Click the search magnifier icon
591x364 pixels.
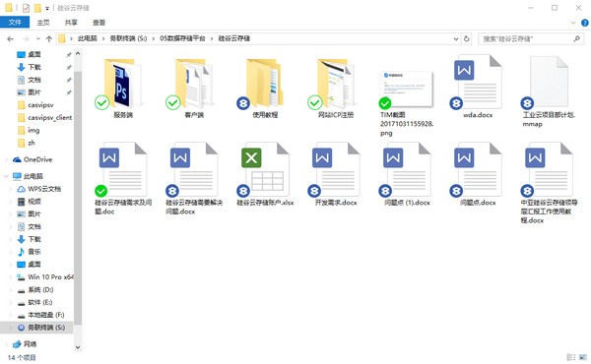[576, 38]
